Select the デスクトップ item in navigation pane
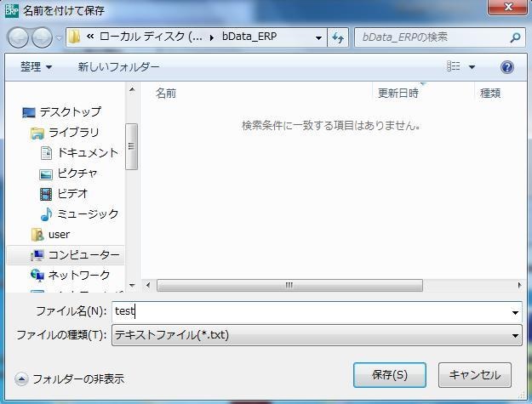 (x=70, y=111)
